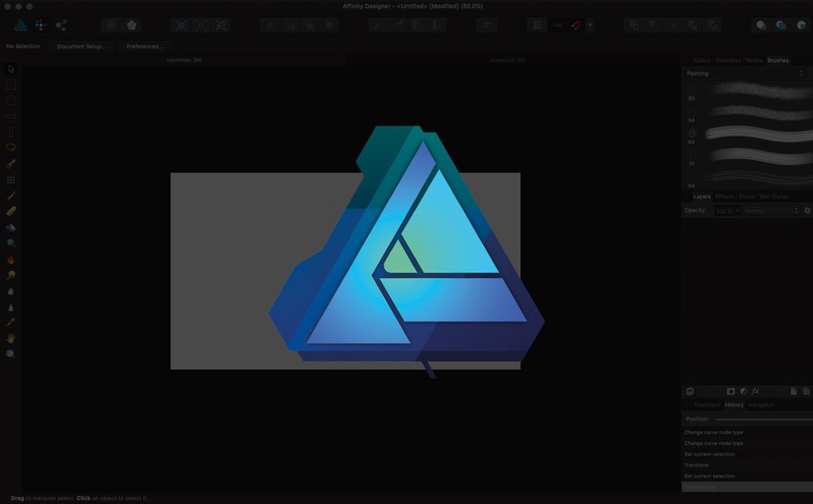Select the Move tool
This screenshot has height=504, width=813.
[10, 69]
